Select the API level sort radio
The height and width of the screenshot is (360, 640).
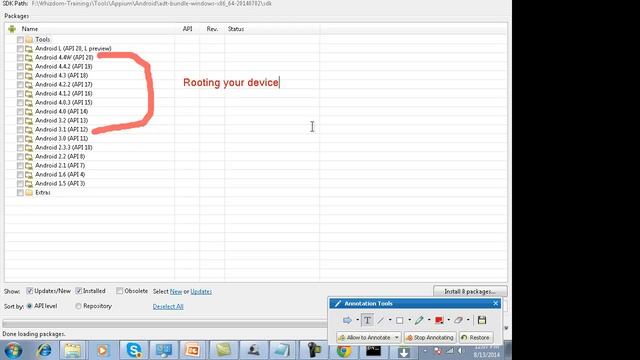tap(29, 306)
